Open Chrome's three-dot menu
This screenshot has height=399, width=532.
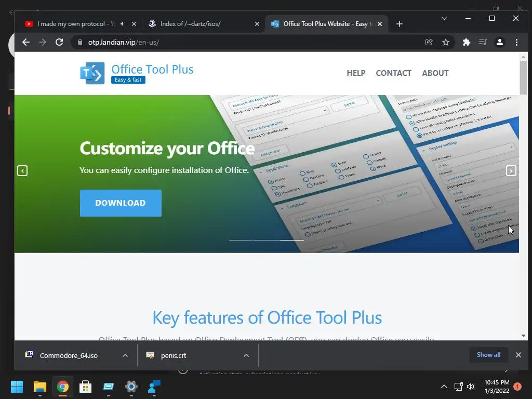pyautogui.click(x=516, y=42)
